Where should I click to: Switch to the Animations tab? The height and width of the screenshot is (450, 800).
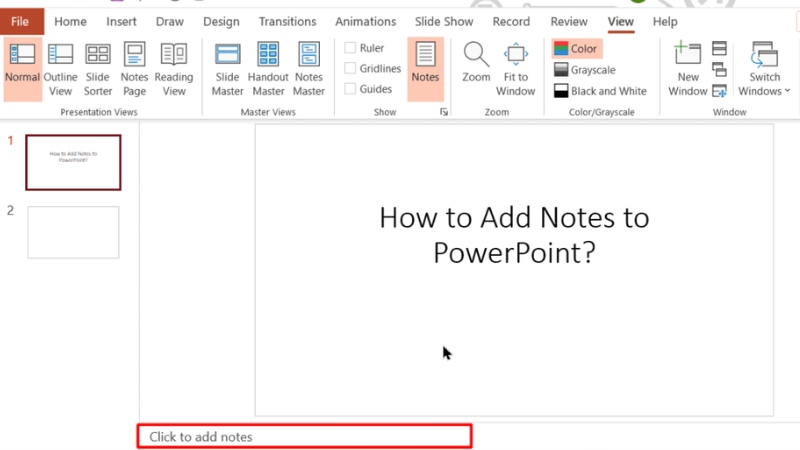365,22
